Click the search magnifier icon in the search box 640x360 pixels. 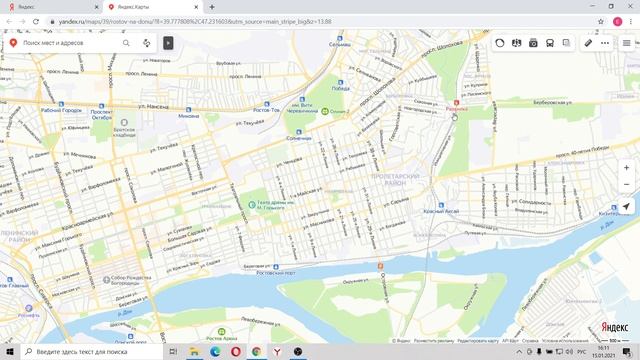tap(126, 43)
